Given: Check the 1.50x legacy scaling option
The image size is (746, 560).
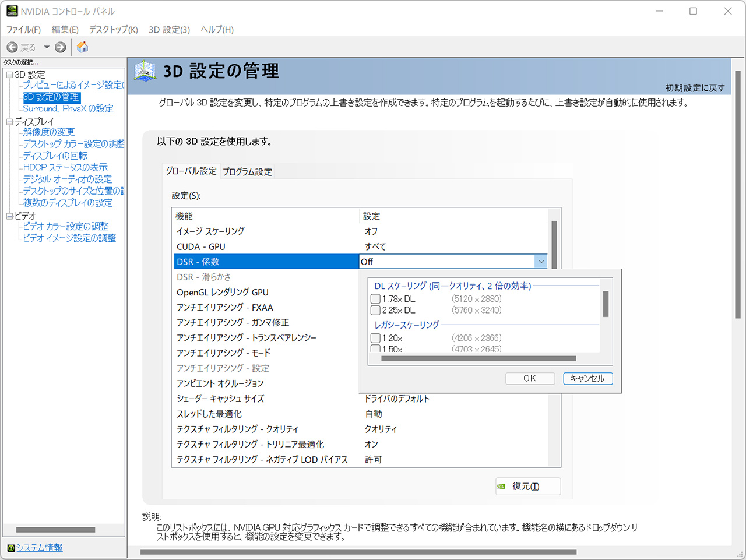Looking at the screenshot, I should pyautogui.click(x=375, y=349).
